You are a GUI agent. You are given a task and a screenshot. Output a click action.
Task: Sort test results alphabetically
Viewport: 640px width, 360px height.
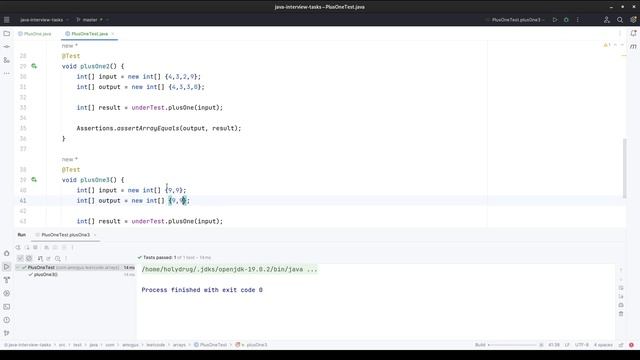[40, 258]
